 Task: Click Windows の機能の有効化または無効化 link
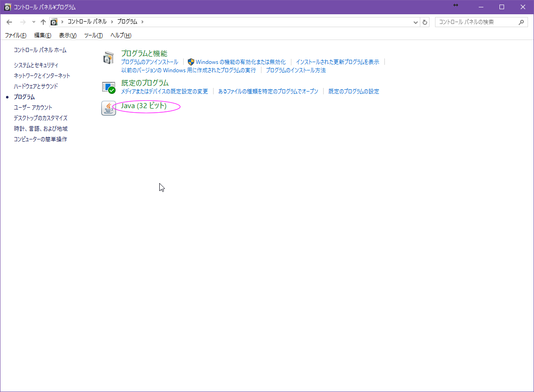[240, 62]
